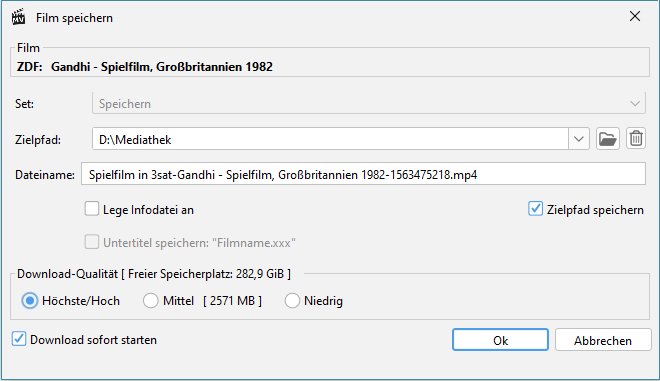This screenshot has width=660, height=381.
Task: Enable Lege Infodatei an checkbox
Action: [92, 209]
